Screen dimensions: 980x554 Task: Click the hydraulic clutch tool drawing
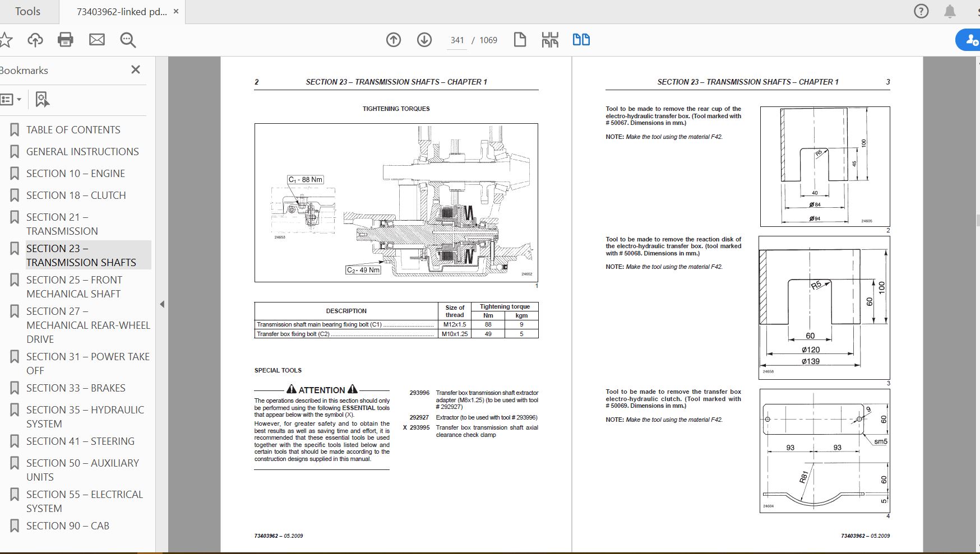click(x=825, y=450)
